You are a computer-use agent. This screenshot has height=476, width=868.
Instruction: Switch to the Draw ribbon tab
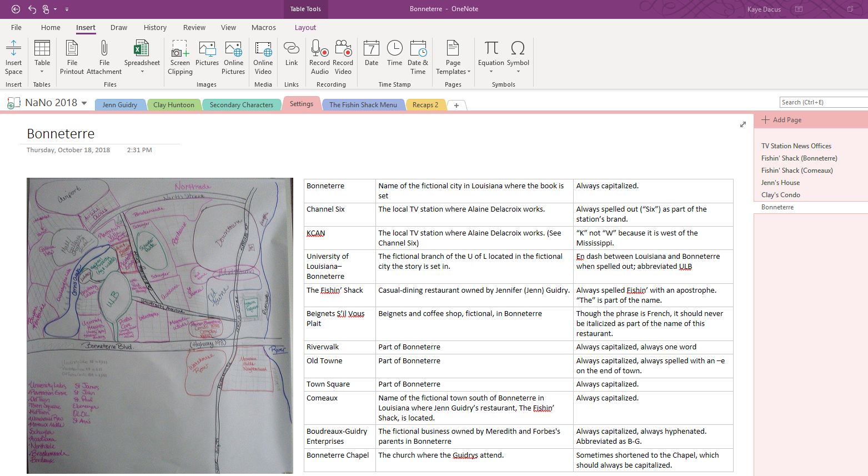pyautogui.click(x=119, y=28)
